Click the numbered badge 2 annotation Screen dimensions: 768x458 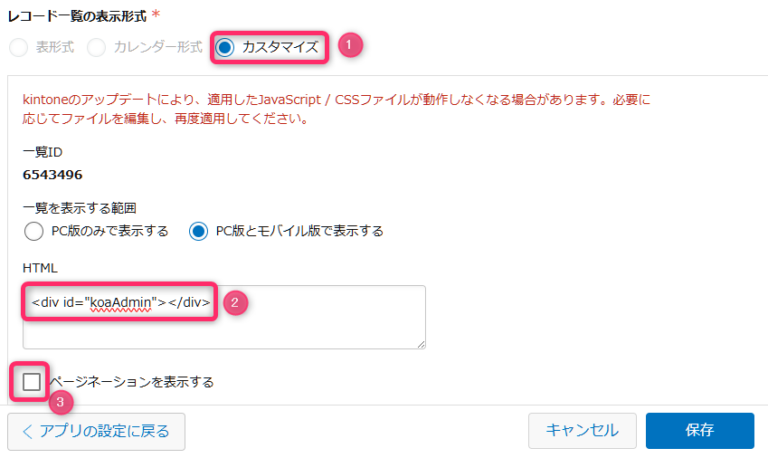click(235, 302)
